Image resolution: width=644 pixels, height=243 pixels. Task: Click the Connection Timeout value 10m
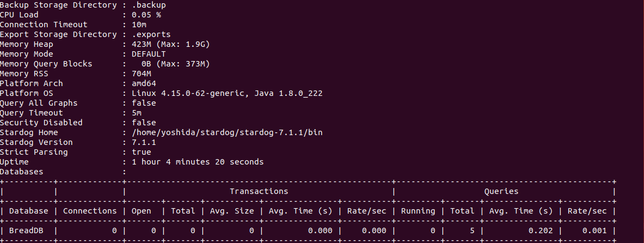pos(139,25)
